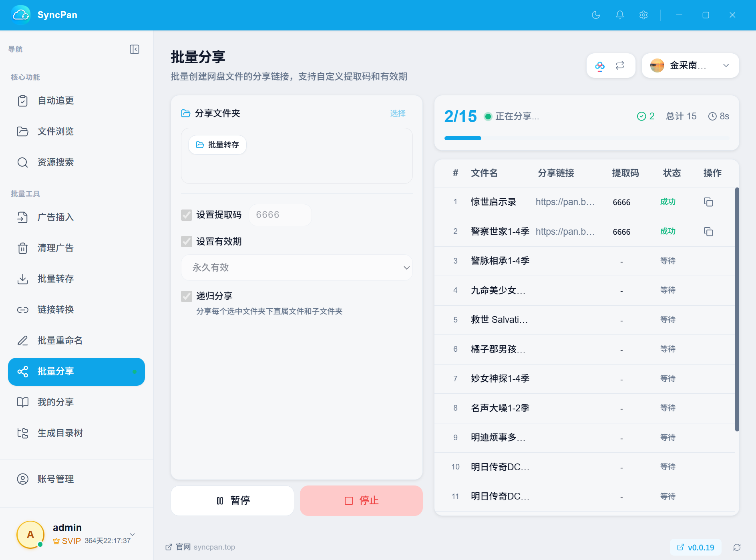This screenshot has height=560, width=756.
Task: Click the share progress bar
Action: coord(587,138)
